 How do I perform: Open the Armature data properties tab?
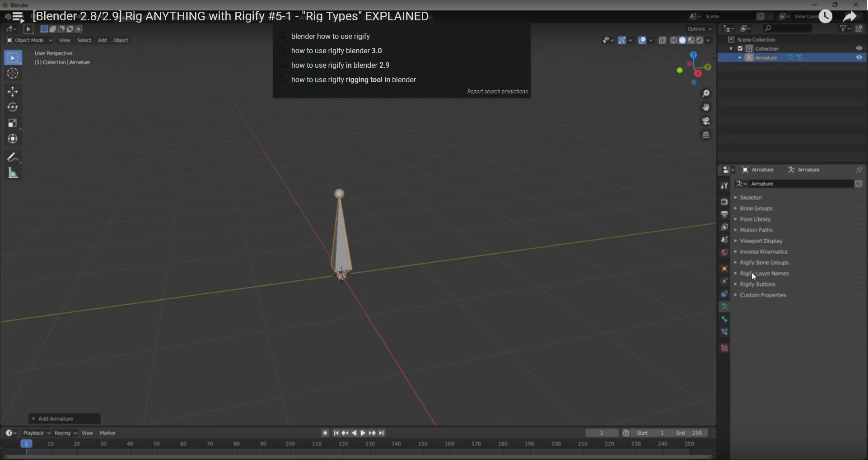724,307
